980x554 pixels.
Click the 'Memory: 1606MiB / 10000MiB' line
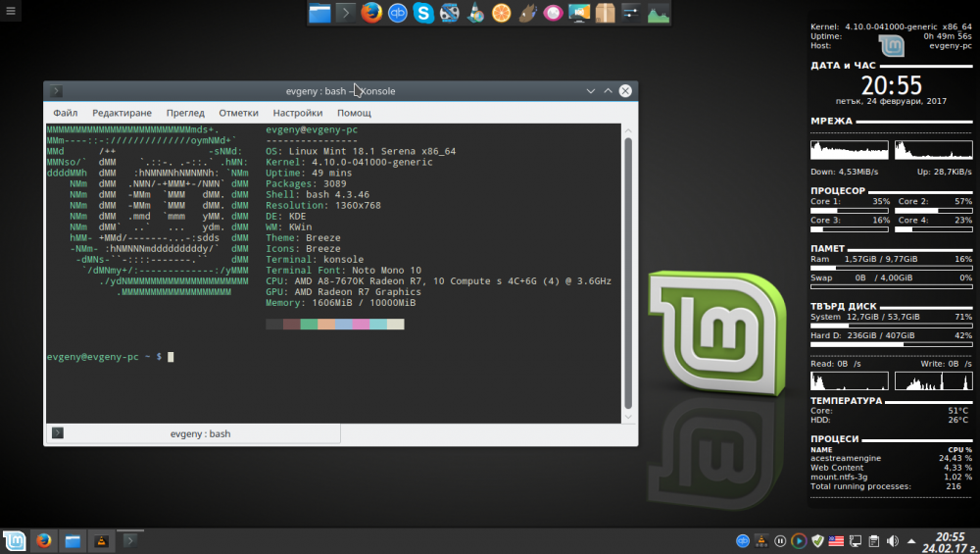coord(341,303)
